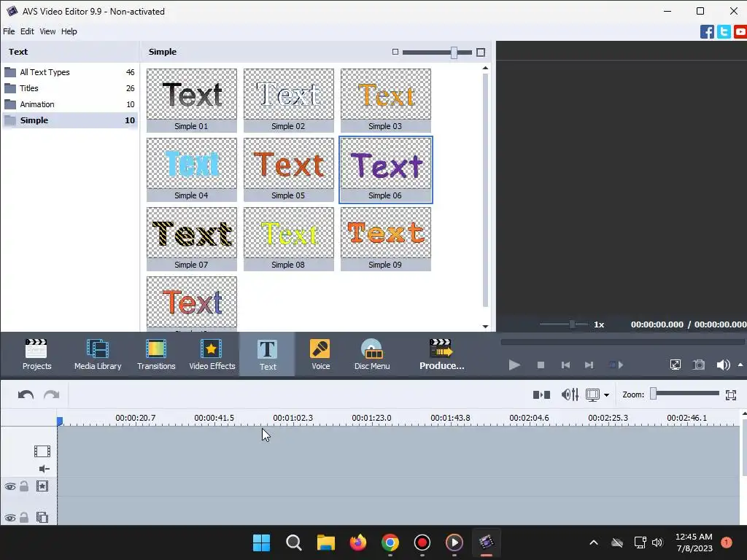Select the All Text Types folder
Image resolution: width=747 pixels, height=560 pixels.
(69, 72)
